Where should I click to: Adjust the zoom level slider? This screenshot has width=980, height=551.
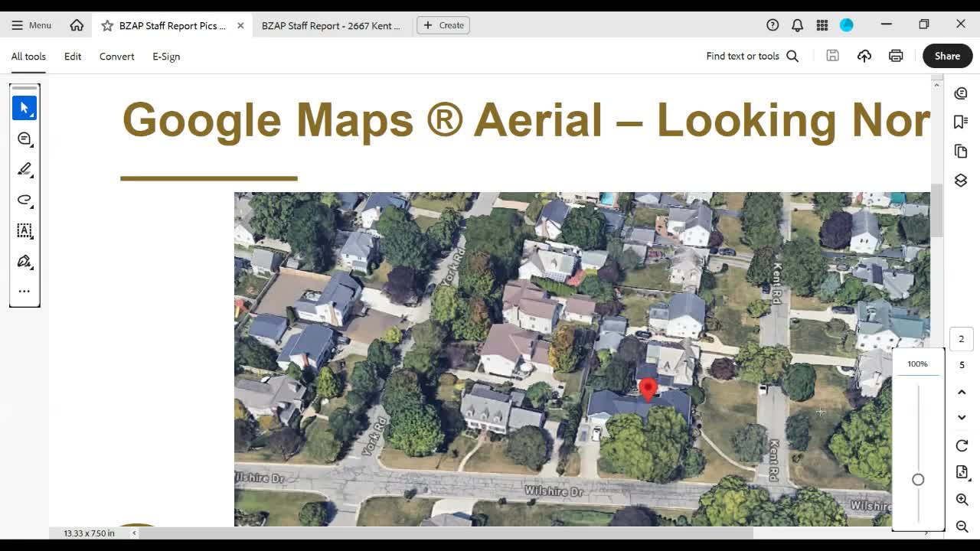(x=918, y=479)
